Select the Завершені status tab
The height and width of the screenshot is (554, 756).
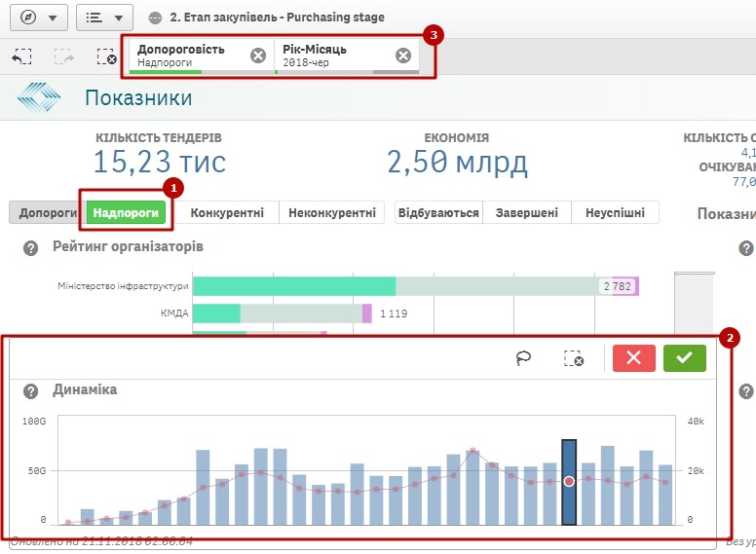point(526,212)
